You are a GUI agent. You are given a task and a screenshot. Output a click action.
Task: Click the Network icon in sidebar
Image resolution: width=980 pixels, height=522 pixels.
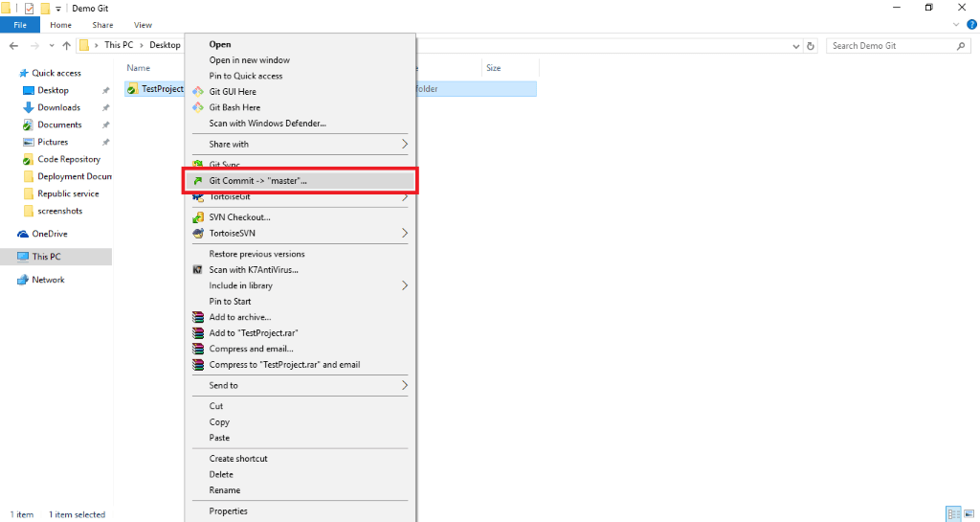(23, 280)
